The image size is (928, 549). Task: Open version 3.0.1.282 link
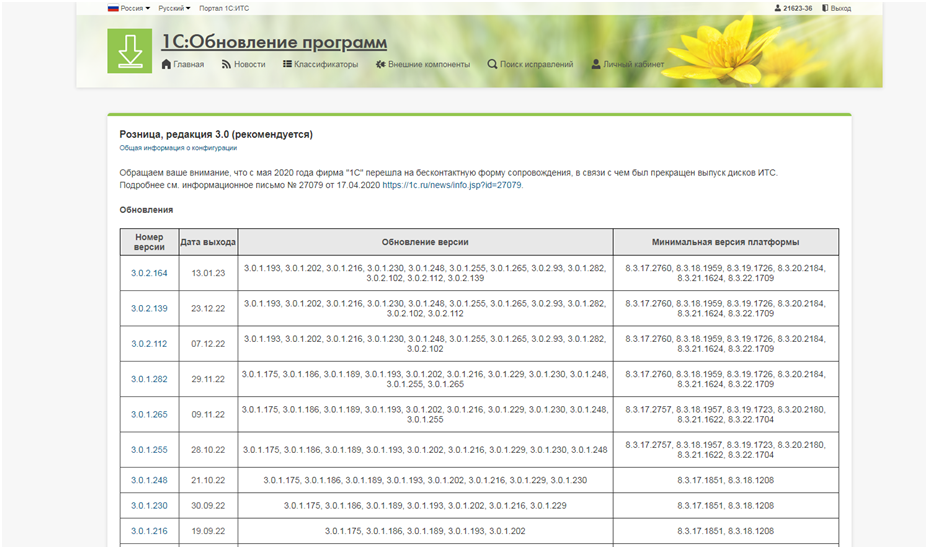149,379
